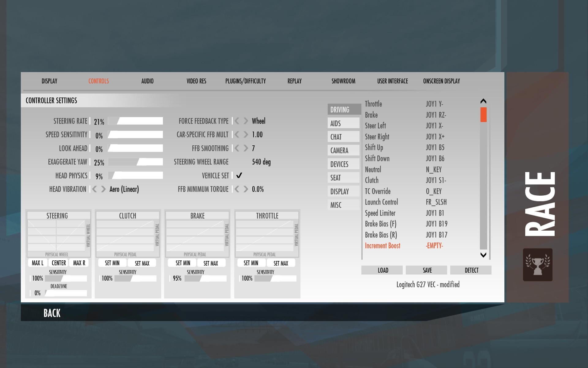Screen dimensions: 588x368
Task: Select the Increment Boost binding row
Action: [420, 246]
